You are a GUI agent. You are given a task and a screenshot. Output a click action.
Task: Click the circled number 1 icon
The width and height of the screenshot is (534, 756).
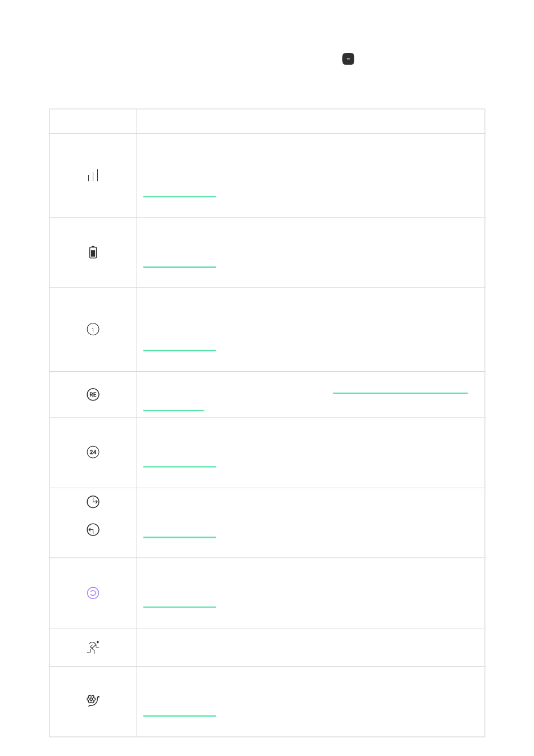(x=93, y=330)
